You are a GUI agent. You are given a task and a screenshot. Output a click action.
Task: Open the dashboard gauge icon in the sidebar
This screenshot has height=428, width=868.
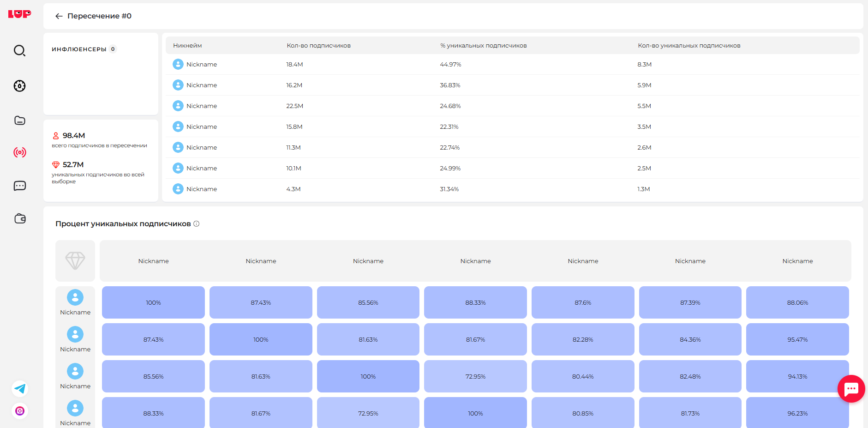tap(19, 86)
